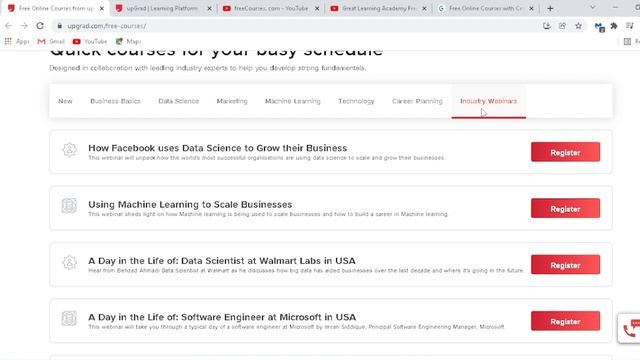Select the Marketing category tab
640x360 pixels.
coord(232,101)
